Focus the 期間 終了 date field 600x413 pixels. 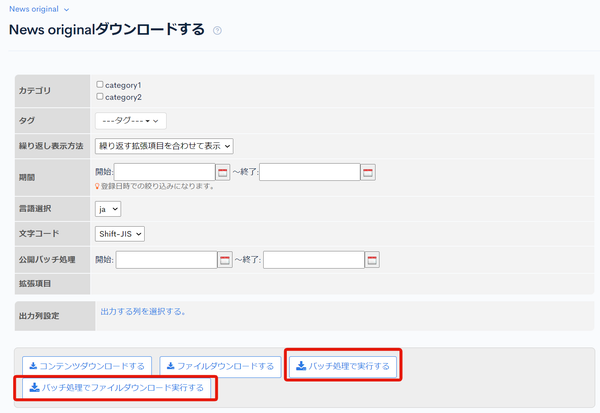tap(310, 172)
